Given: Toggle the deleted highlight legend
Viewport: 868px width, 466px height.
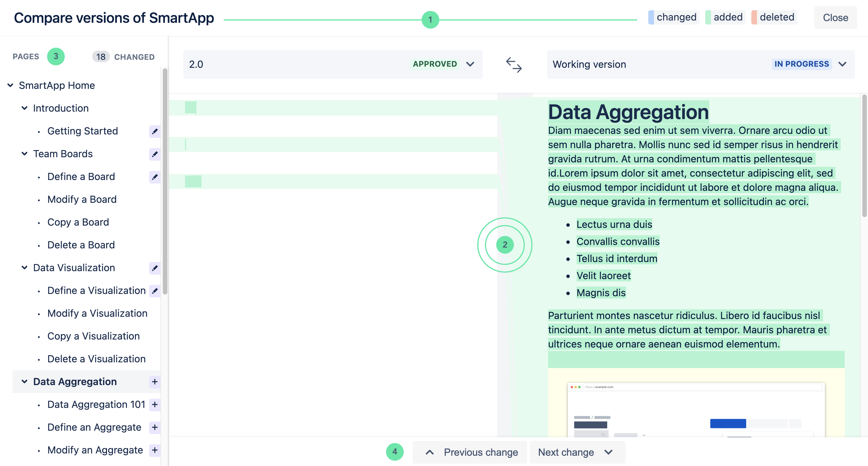Looking at the screenshot, I should tap(774, 17).
